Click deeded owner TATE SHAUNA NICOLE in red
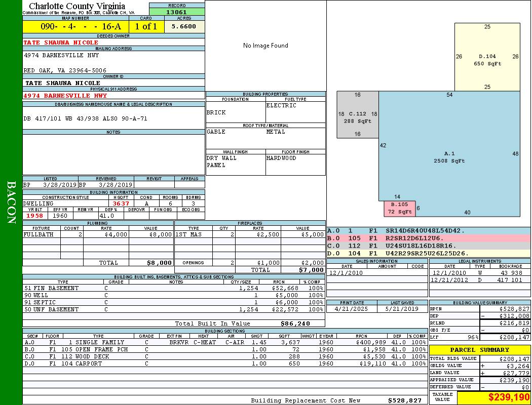Screen dimensions: 532x405 pyautogui.click(x=61, y=43)
